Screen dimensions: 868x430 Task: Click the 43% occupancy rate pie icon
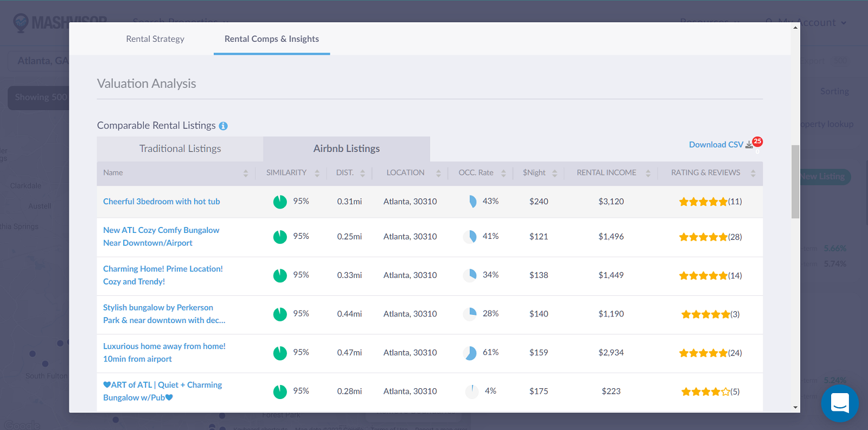[472, 201]
